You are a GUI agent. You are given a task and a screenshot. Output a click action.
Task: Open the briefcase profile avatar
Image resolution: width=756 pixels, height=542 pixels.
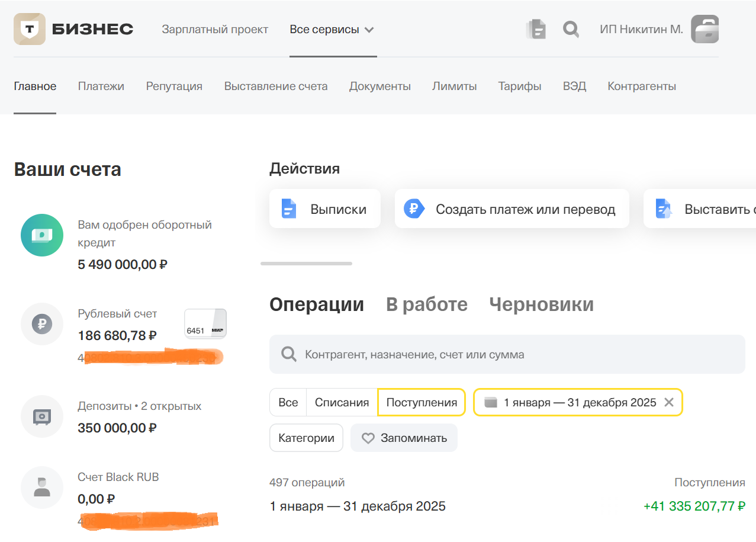coord(704,29)
